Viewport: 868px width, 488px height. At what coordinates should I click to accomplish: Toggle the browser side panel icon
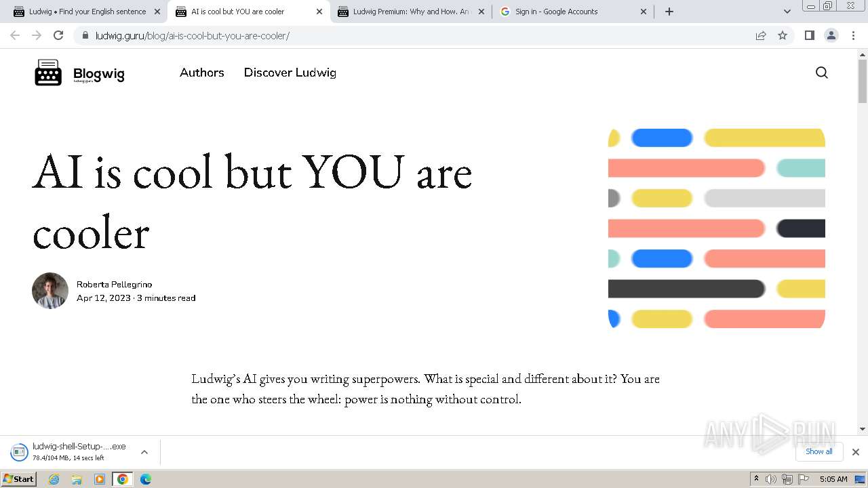pyautogui.click(x=810, y=35)
